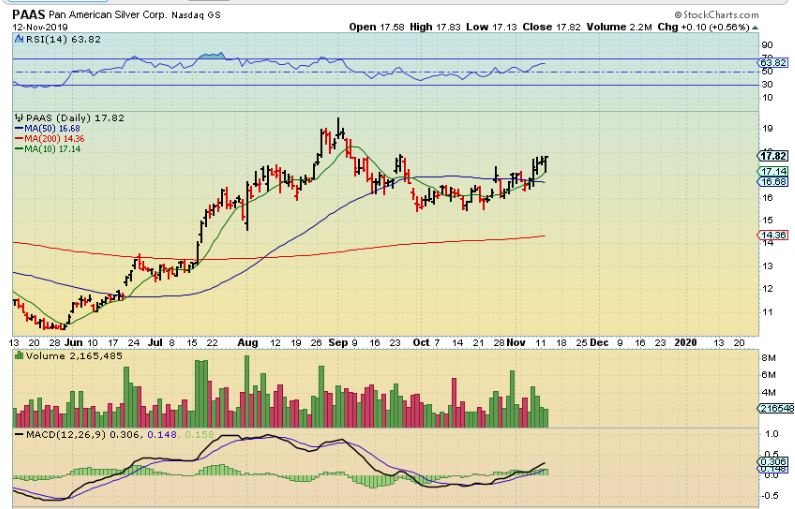
Task: Click the 0.306 MACD tag on right axis
Action: 774,461
